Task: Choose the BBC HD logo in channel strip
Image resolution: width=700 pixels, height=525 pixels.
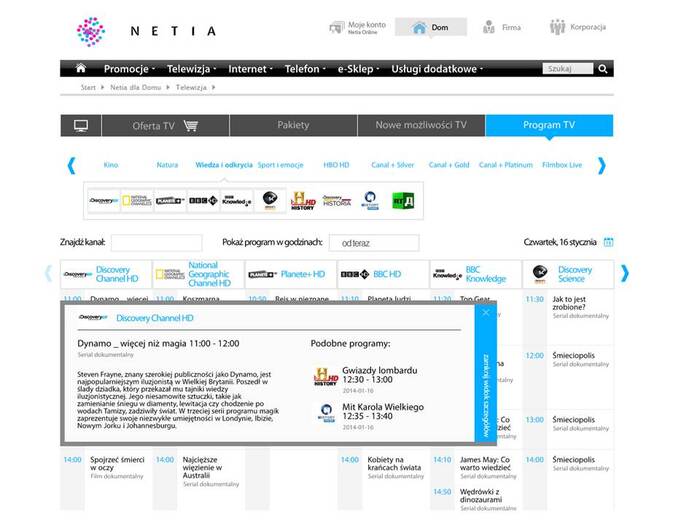Action: pos(203,201)
